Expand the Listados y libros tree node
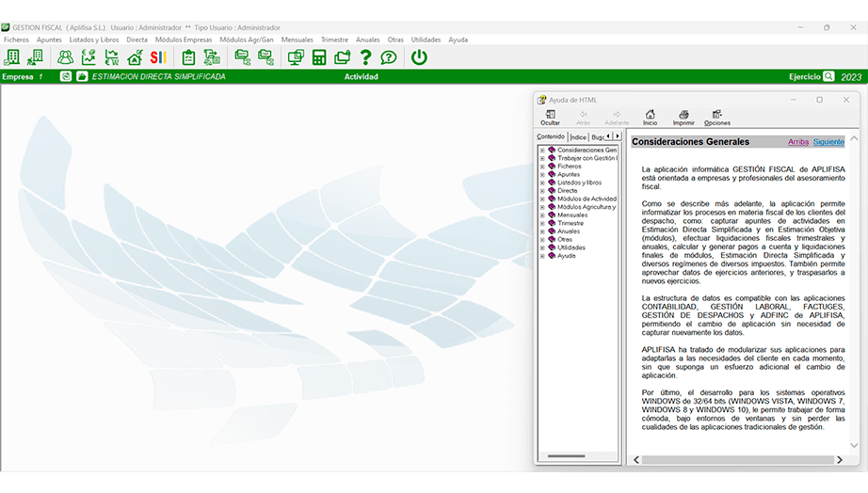868x493 pixels. [542, 183]
